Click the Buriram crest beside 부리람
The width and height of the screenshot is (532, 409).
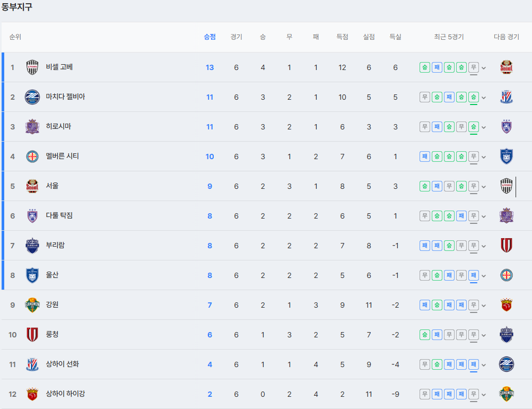click(32, 246)
